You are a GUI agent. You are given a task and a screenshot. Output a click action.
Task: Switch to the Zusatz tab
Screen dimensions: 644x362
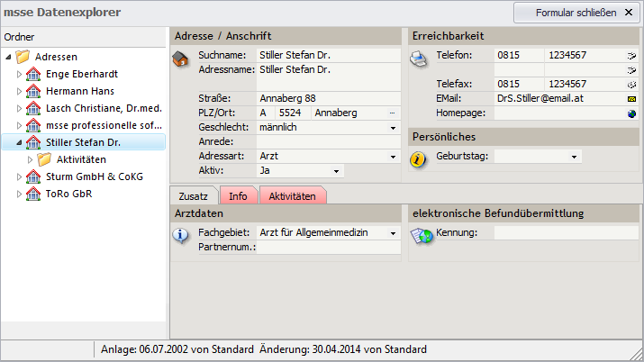pos(193,196)
